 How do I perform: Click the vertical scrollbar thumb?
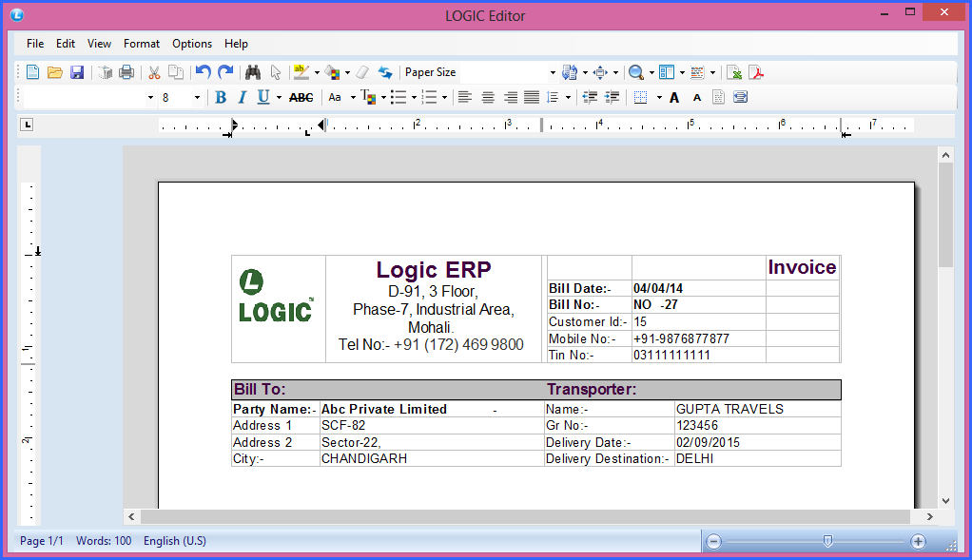click(945, 215)
